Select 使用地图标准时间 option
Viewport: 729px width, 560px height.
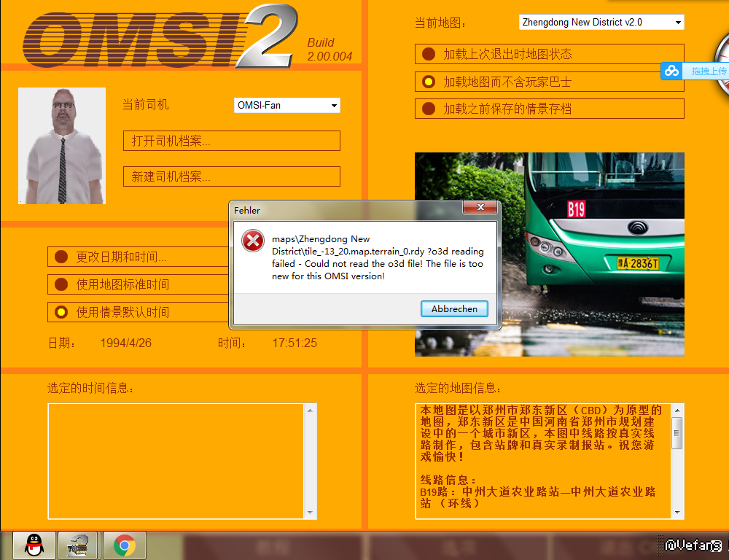(x=138, y=284)
